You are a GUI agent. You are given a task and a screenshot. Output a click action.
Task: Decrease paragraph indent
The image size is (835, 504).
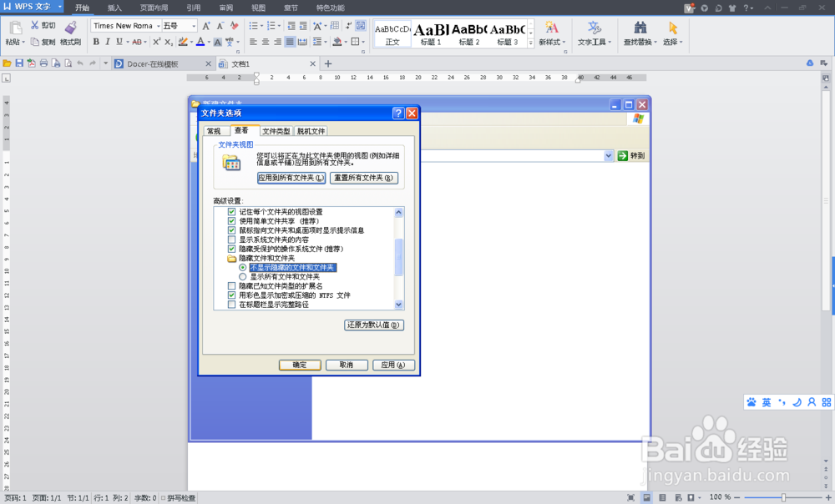point(291,26)
